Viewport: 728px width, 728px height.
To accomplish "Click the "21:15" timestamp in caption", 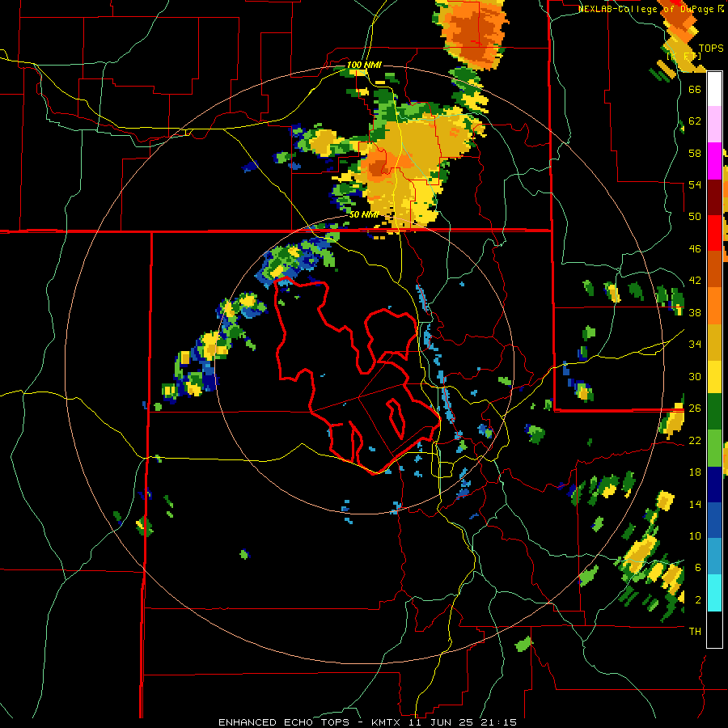I will point(499,722).
